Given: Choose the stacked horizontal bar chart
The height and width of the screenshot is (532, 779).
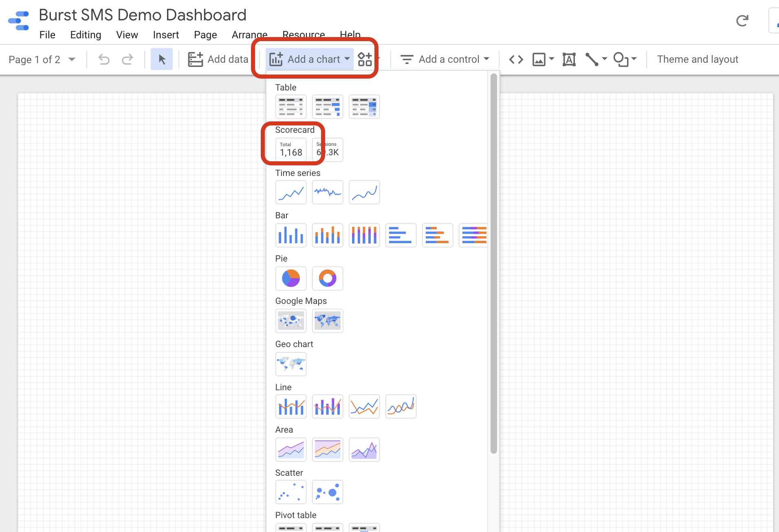Looking at the screenshot, I should pos(438,235).
